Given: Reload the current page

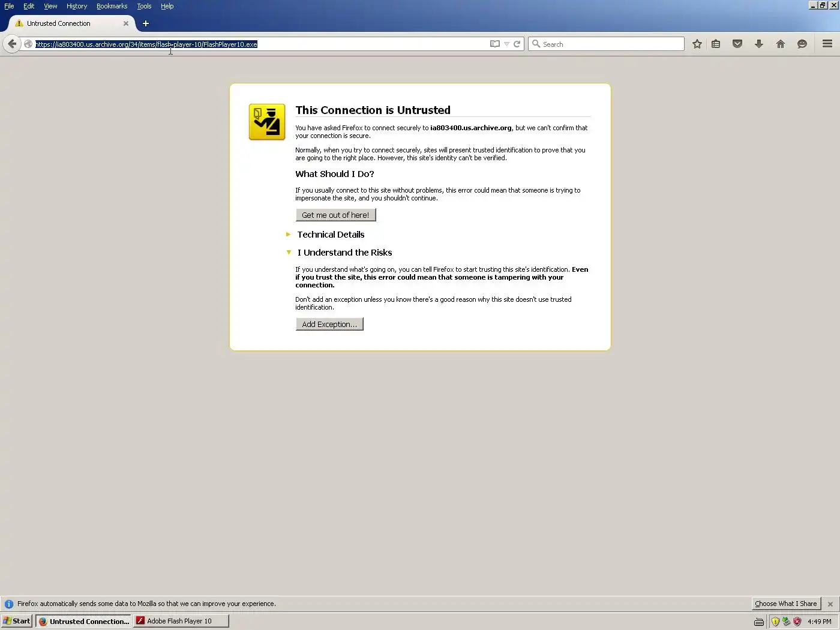Looking at the screenshot, I should pos(517,44).
